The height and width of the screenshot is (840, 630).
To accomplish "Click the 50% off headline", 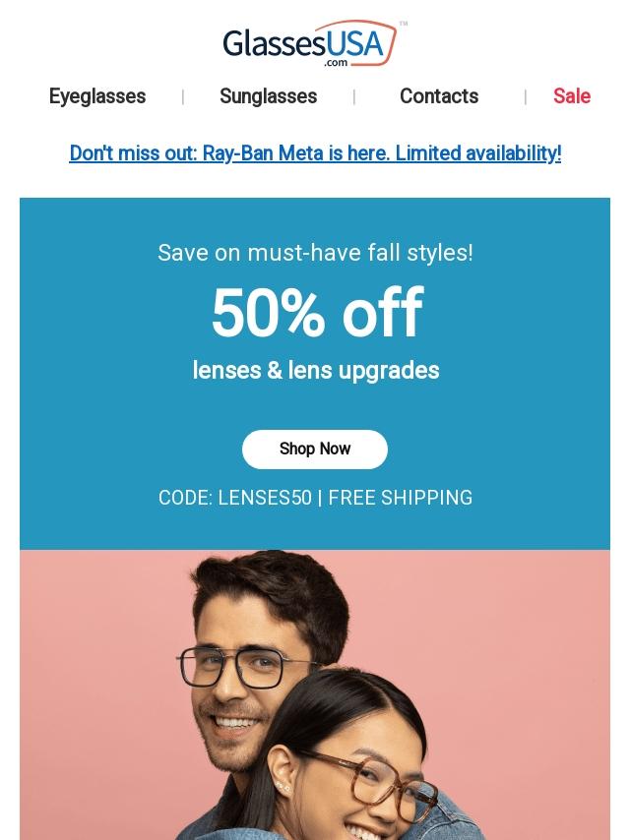I will 316,313.
